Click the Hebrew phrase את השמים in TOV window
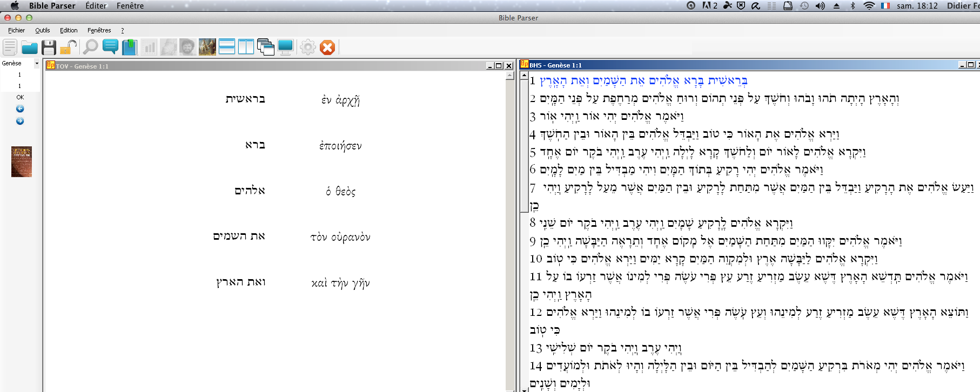 coord(239,236)
